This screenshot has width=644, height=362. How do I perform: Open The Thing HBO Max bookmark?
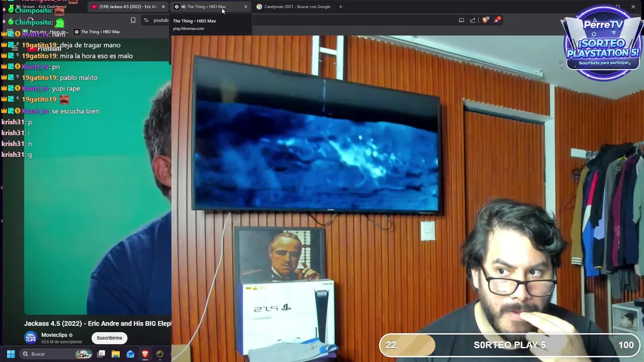(97, 32)
